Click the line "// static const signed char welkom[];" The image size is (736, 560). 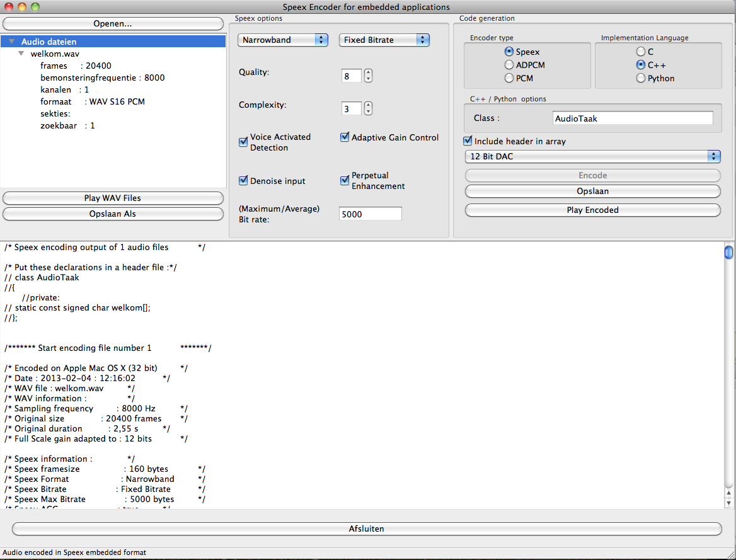78,308
